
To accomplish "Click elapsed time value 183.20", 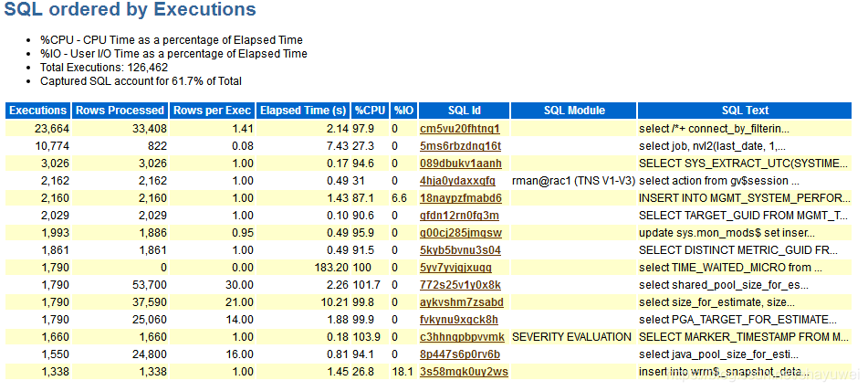I will point(329,268).
